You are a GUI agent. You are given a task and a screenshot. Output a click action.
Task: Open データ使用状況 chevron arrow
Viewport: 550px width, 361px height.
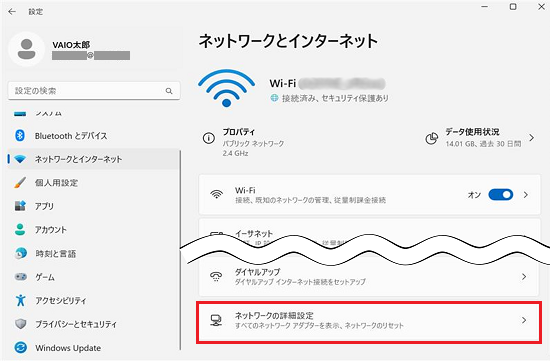coord(532,138)
